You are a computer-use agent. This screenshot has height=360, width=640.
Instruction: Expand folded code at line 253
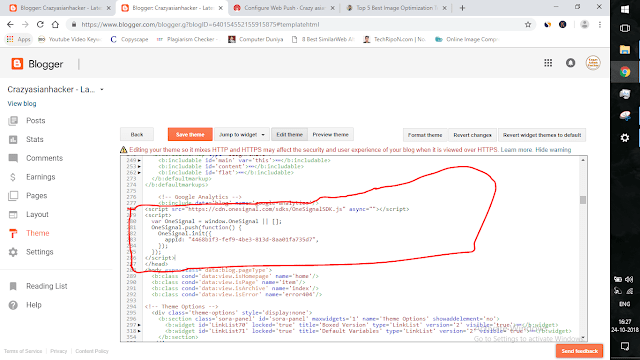(x=139, y=167)
